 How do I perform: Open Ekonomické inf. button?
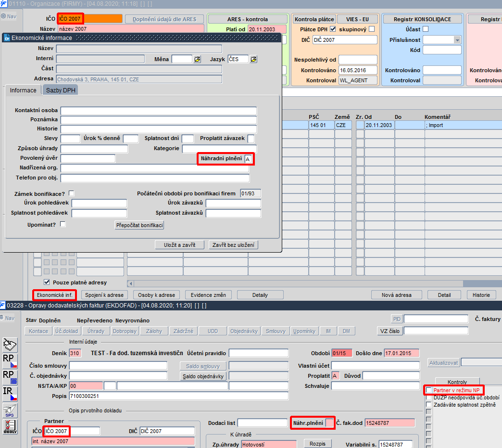tap(55, 295)
